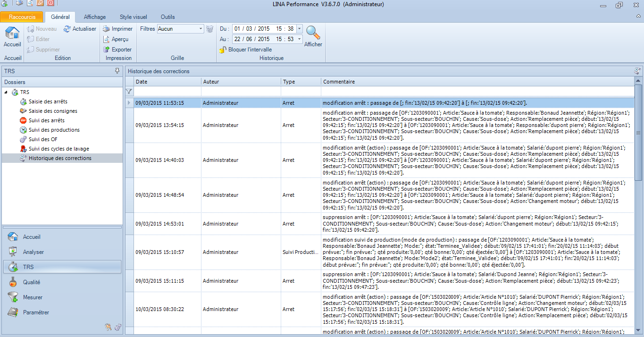Viewport: 644px width, 337px height.
Task: Open the Du date picker dropdown arrow
Action: (300, 29)
